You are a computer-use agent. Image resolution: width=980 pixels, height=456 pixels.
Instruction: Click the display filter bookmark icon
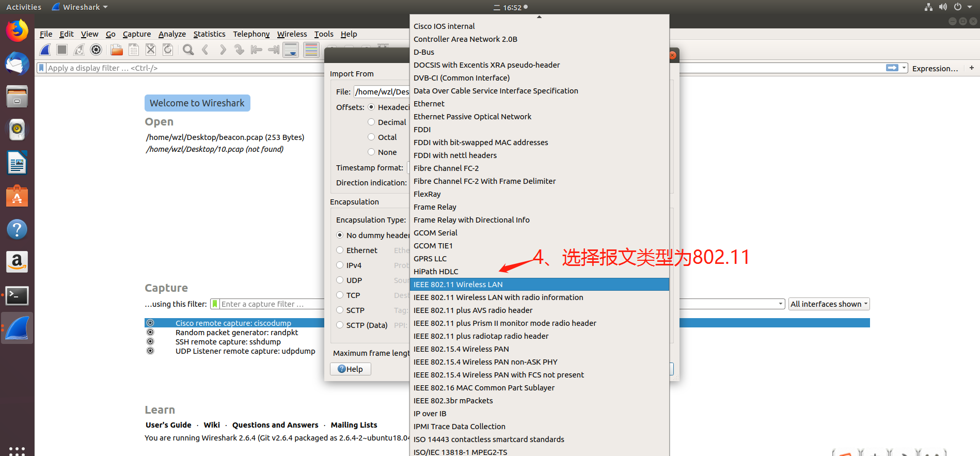(x=41, y=68)
